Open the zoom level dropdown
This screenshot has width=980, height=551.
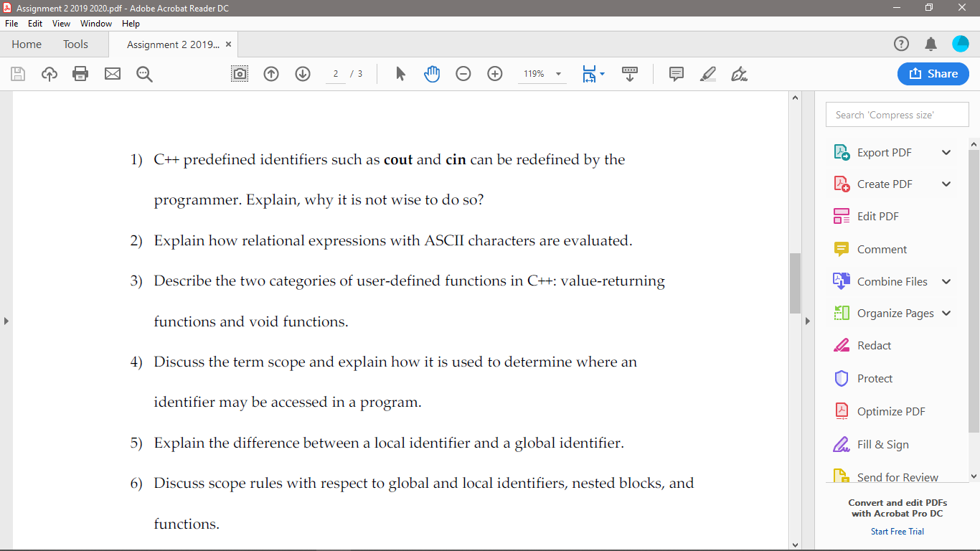pyautogui.click(x=558, y=73)
